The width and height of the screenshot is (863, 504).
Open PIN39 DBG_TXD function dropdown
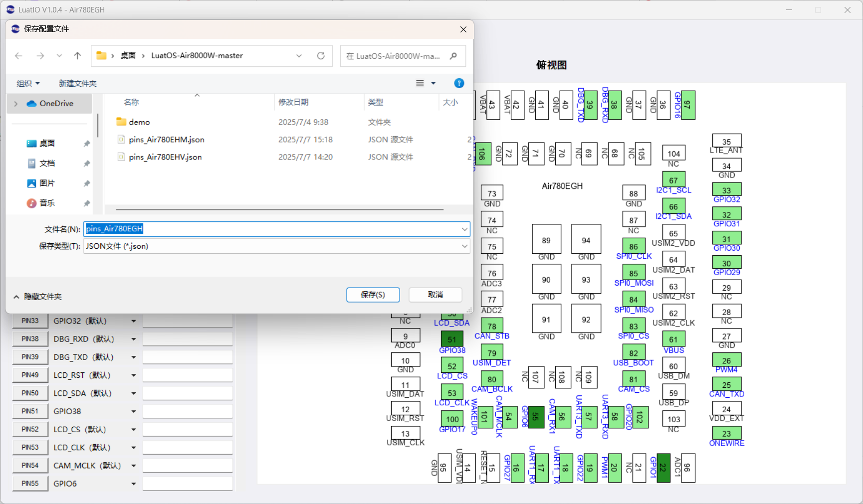tap(134, 357)
